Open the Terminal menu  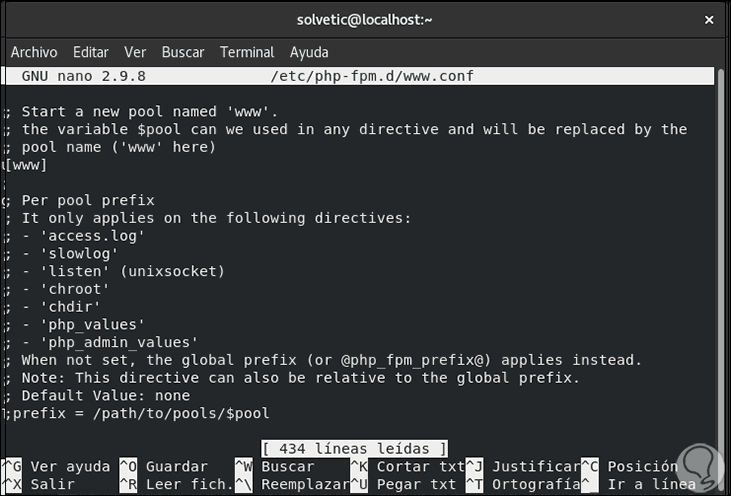pos(247,52)
